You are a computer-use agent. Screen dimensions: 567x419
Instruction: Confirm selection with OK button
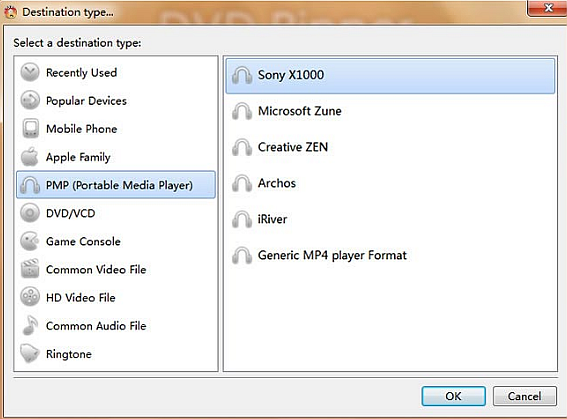pos(453,396)
